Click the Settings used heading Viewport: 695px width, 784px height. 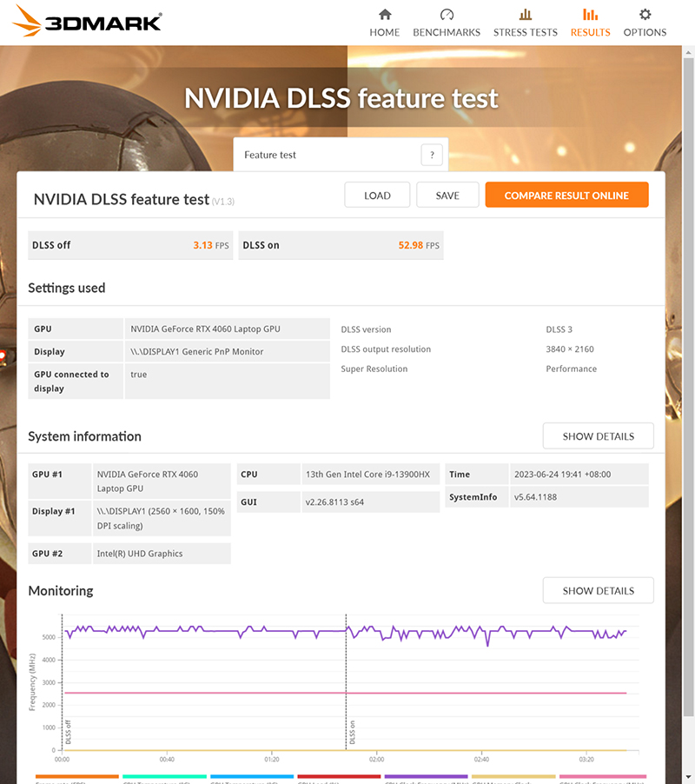(x=66, y=288)
